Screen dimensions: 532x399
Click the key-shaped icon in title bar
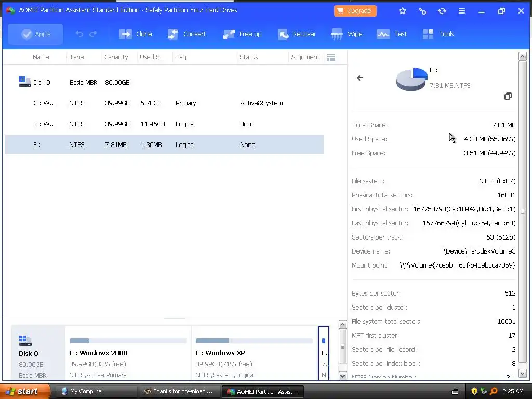(422, 11)
